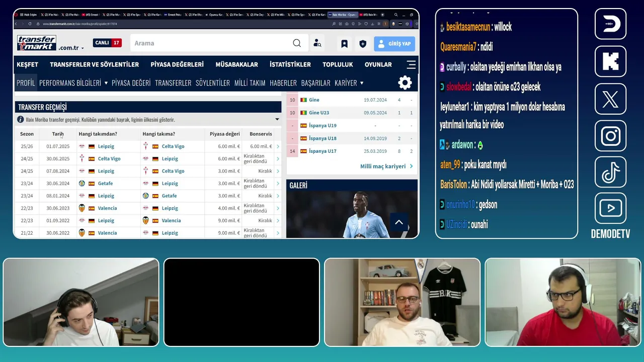Click the browser address bar URL
644x362 pixels.
(80, 24)
